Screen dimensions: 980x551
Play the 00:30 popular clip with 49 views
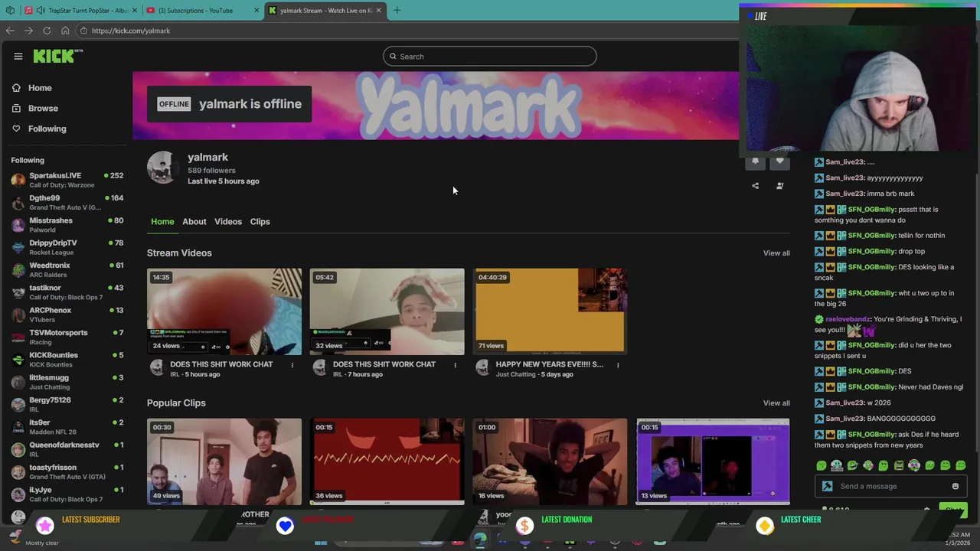pyautogui.click(x=224, y=461)
